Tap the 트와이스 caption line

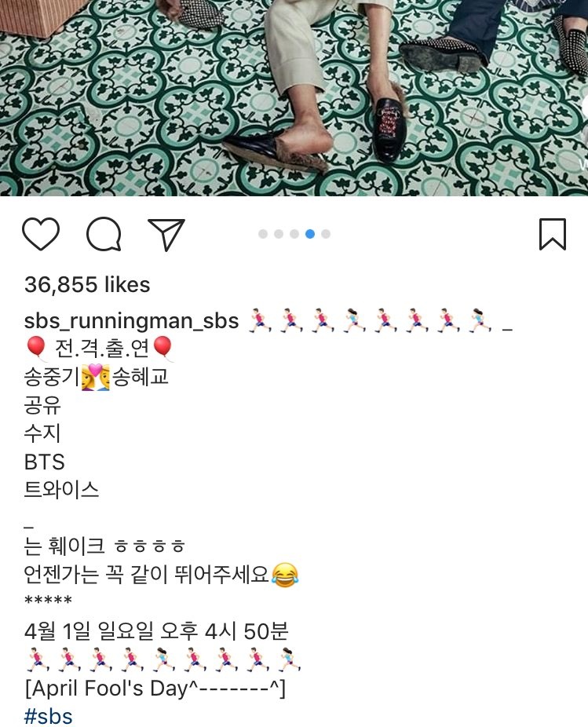[x=61, y=490]
